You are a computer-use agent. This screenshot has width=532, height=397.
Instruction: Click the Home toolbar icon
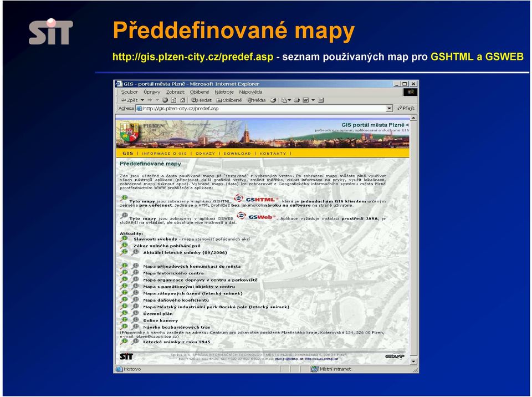tap(182, 100)
